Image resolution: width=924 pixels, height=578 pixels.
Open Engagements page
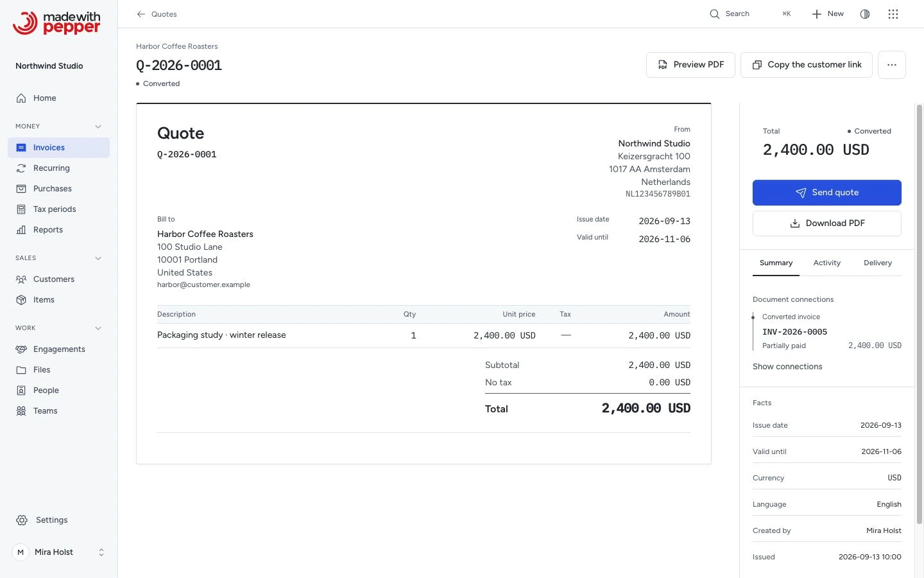coord(58,349)
